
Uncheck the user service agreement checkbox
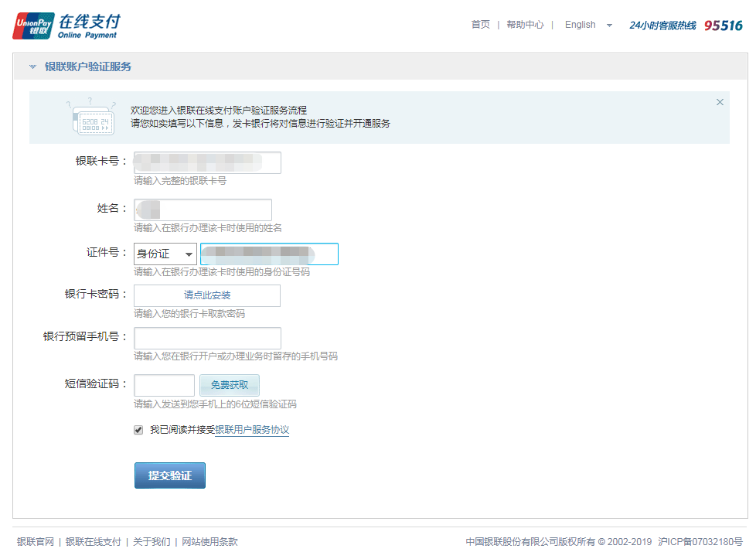click(x=138, y=430)
